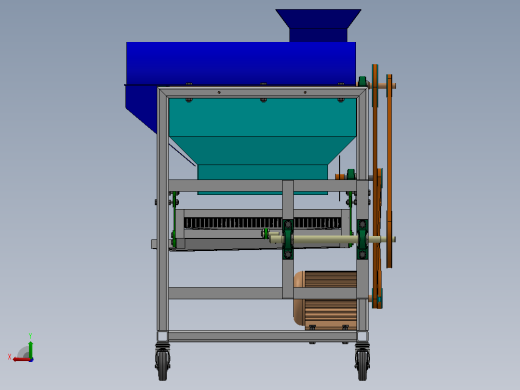The width and height of the screenshot is (520, 390).
Task: Click the orientation triad's red X axis
Action: point(22,360)
